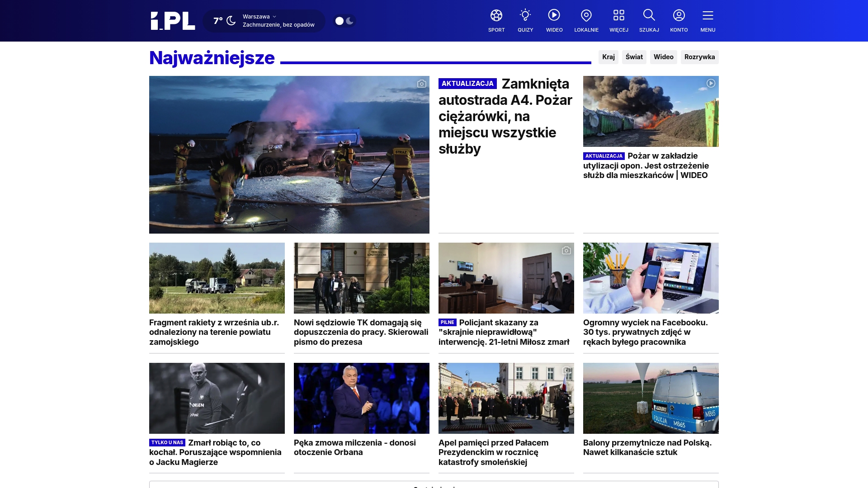Click the camera icon on courtroom photo
Image resolution: width=868 pixels, height=488 pixels.
pos(567,250)
